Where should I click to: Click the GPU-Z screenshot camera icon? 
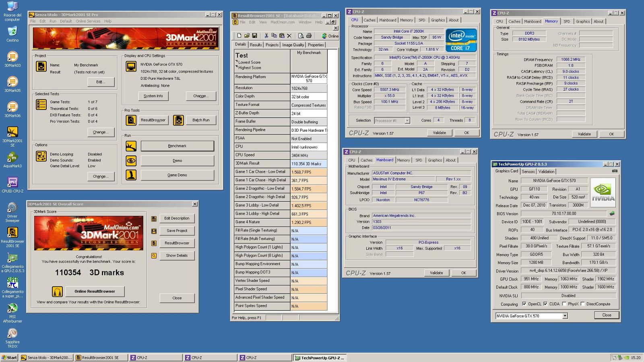click(614, 171)
